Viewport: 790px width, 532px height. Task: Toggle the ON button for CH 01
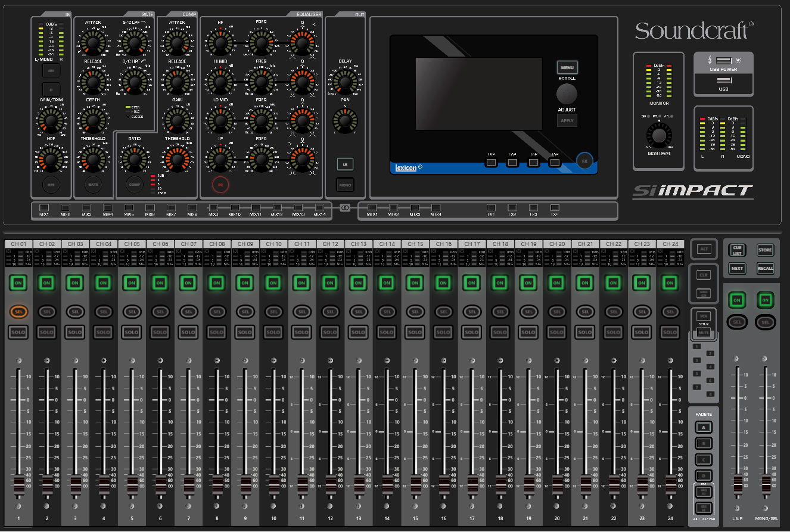click(x=18, y=283)
